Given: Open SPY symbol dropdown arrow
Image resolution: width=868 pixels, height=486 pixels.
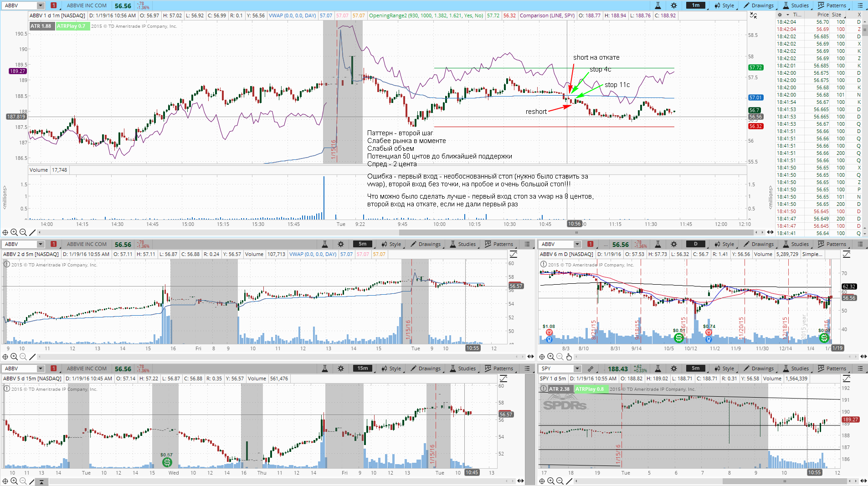Looking at the screenshot, I should click(x=577, y=368).
